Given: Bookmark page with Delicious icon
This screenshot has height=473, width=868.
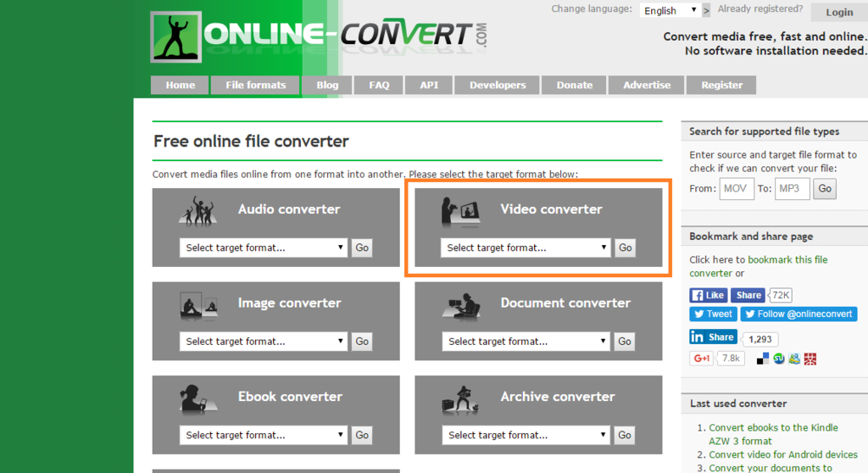Looking at the screenshot, I should click(x=763, y=359).
